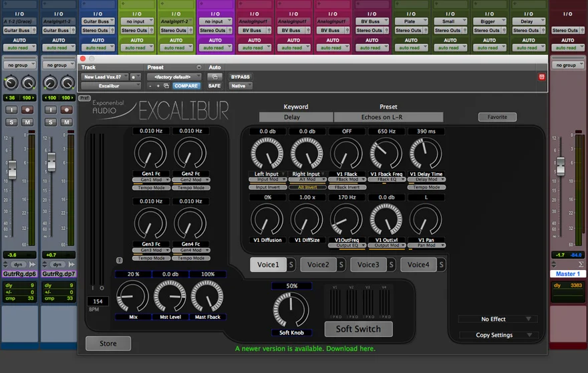Viewport: 588px width, 373px height.
Task: Solo Voice2 with its S button
Action: click(341, 265)
